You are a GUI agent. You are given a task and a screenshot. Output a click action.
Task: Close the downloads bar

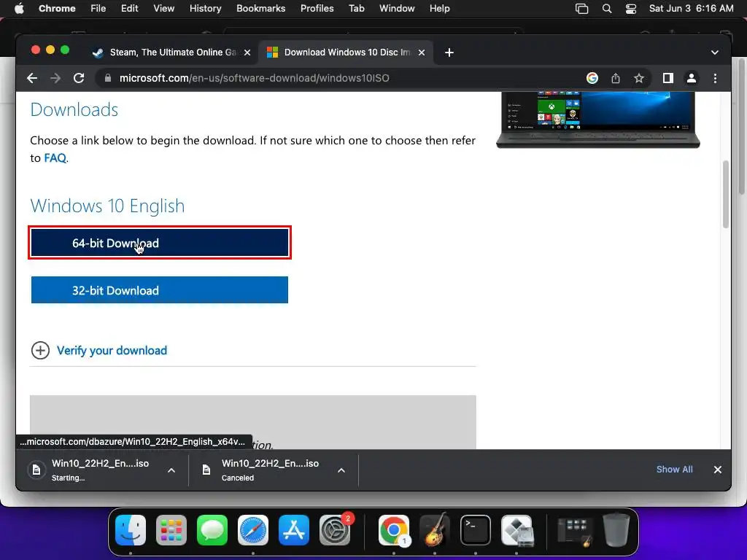tap(718, 470)
